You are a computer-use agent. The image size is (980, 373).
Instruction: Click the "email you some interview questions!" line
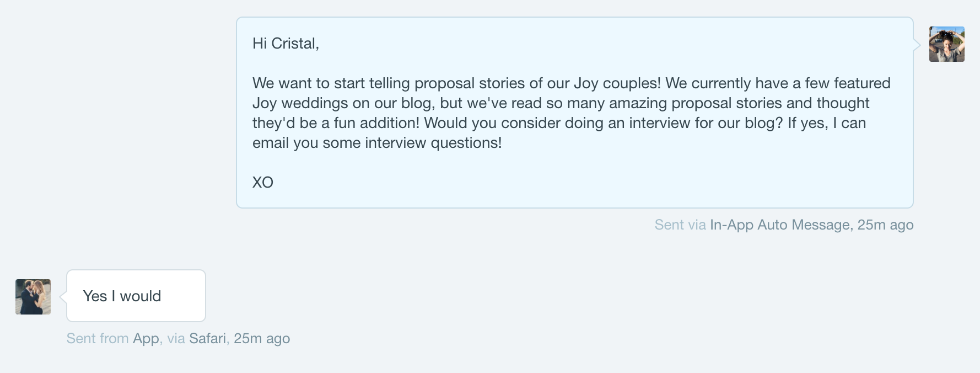coord(377,143)
